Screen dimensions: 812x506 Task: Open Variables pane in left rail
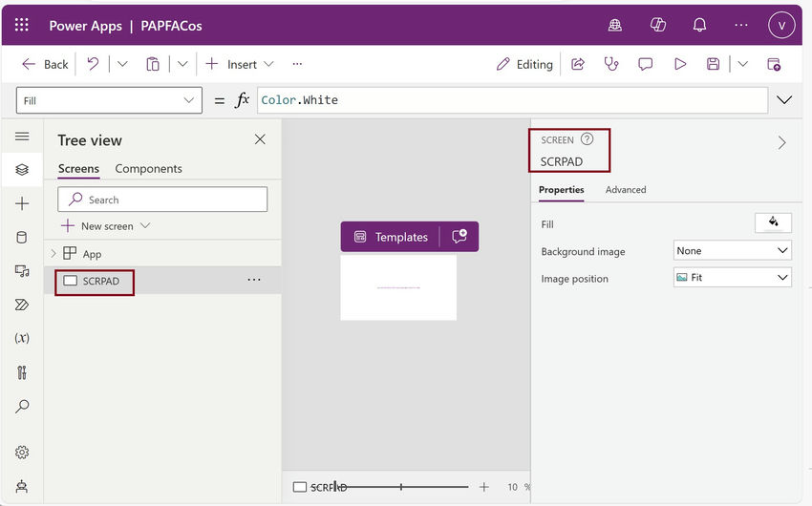(22, 339)
